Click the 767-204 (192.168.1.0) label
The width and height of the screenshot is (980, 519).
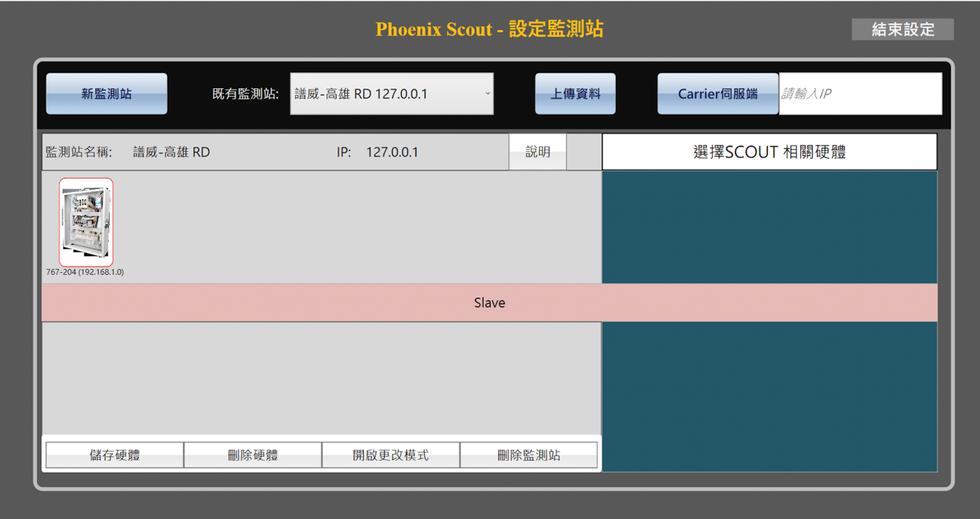85,272
